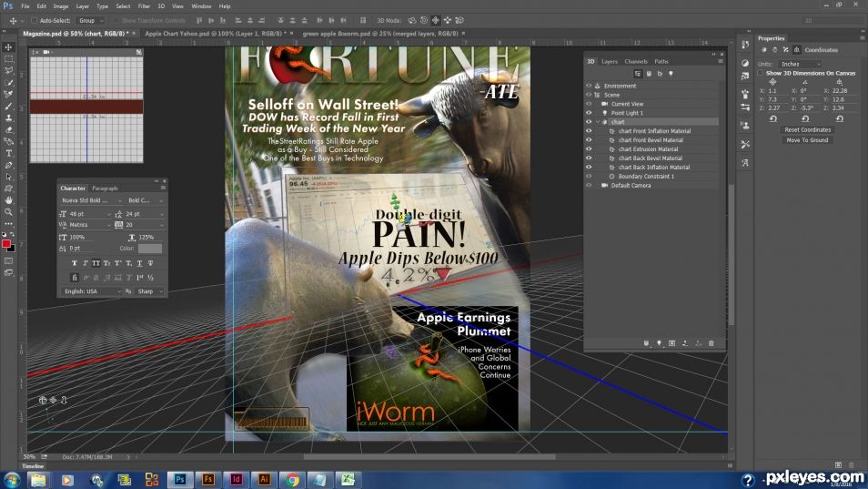868x489 pixels.
Task: Check Show 3D Dimensions On Canvas
Action: [x=761, y=73]
